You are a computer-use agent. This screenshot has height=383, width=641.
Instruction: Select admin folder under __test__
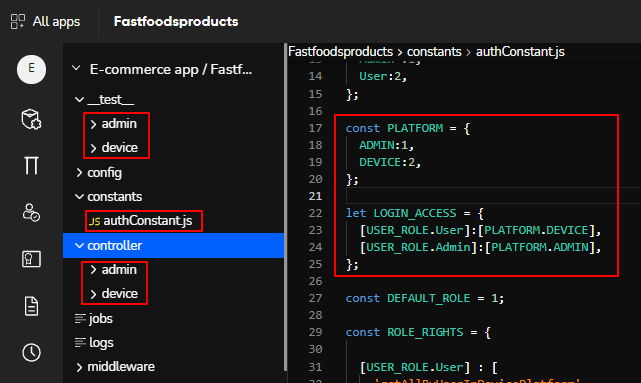(x=119, y=123)
